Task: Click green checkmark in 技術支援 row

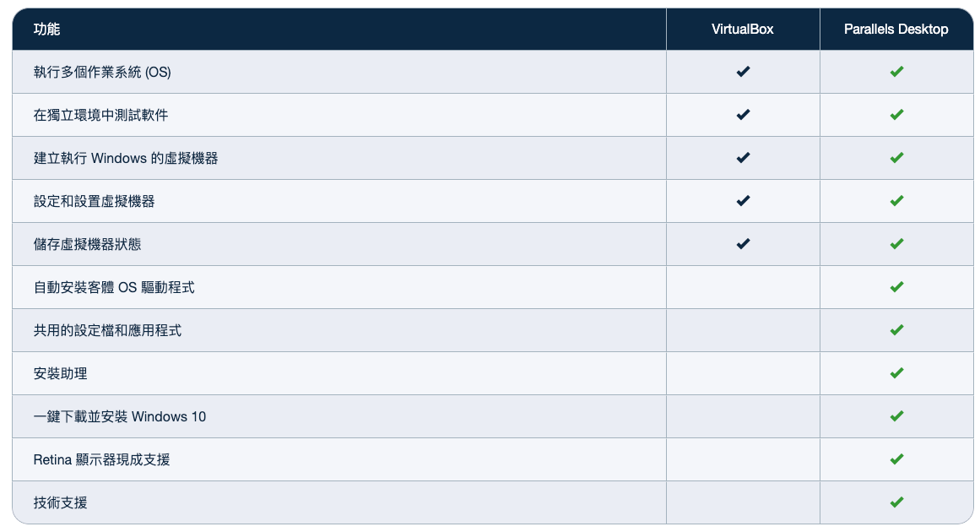Action: 896,502
